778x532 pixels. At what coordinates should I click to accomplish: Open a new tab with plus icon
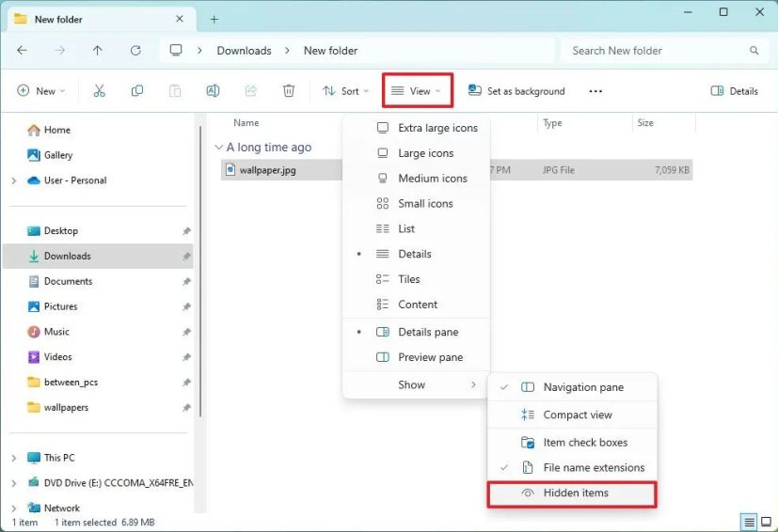[214, 20]
